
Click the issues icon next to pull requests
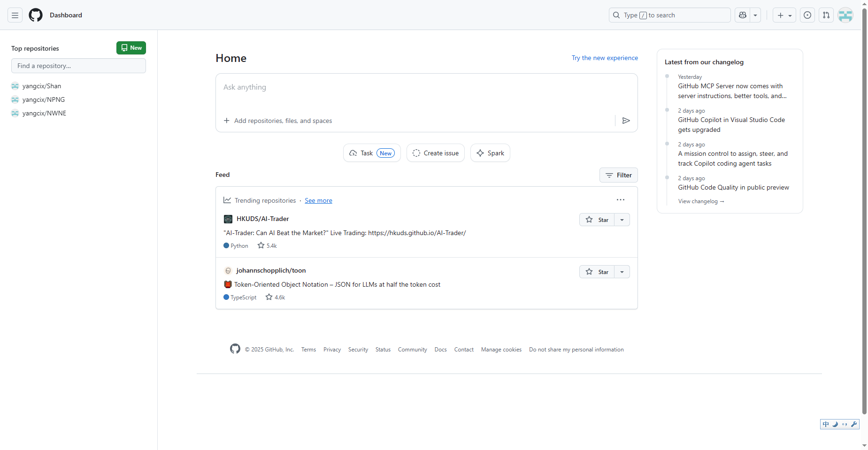[x=807, y=15]
